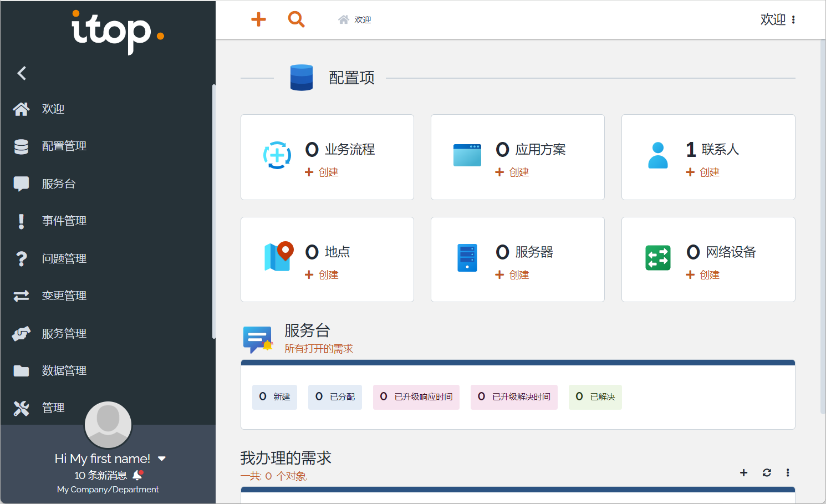The image size is (826, 504).
Task: Select 事件管理 menu item
Action: 64,221
